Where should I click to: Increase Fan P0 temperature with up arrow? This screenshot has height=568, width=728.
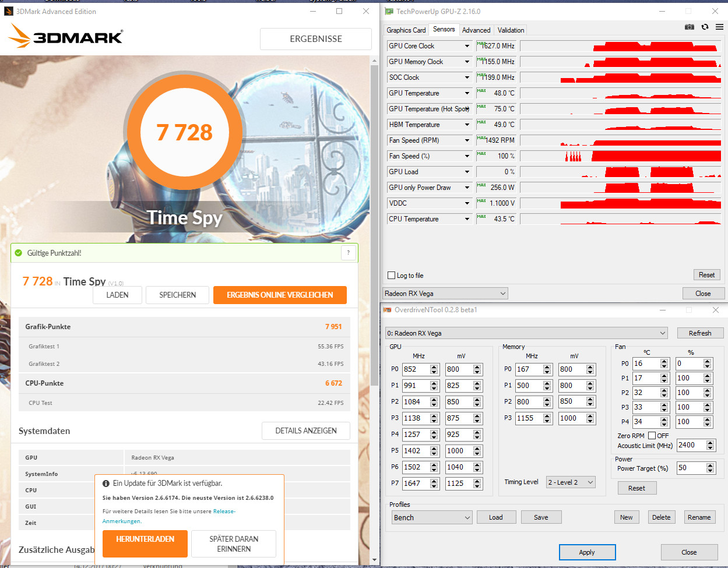[x=664, y=361]
